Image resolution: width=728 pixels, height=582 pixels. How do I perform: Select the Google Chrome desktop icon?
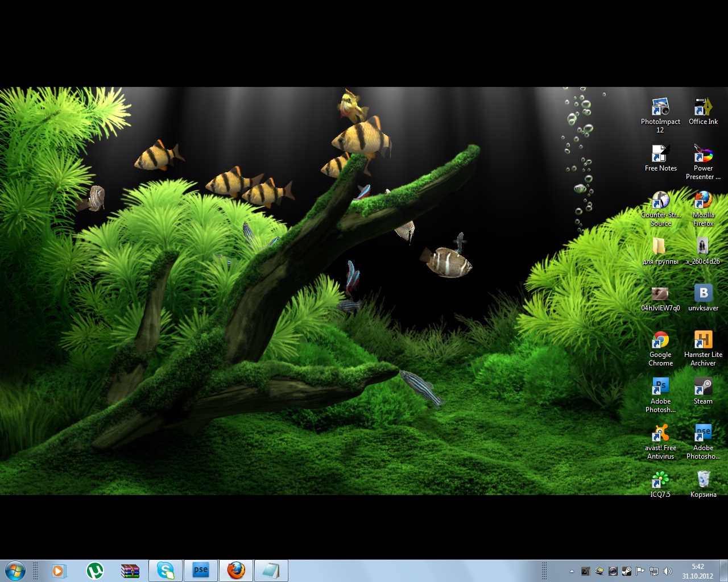(660, 340)
